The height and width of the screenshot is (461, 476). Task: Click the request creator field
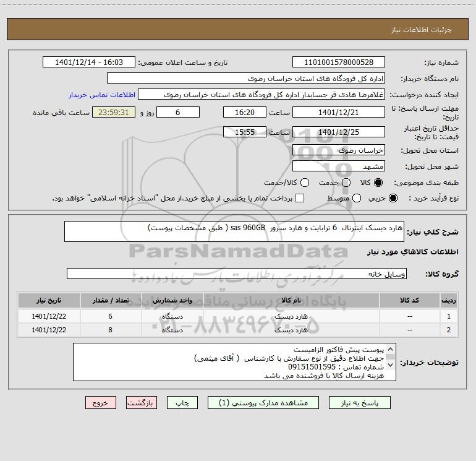pos(261,95)
